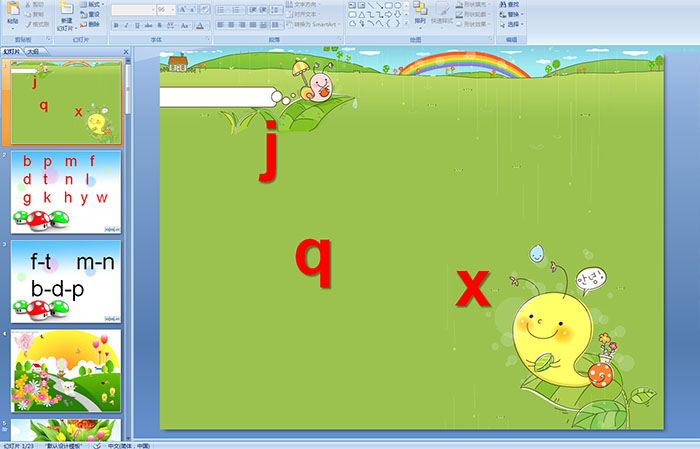Decrease font size with shrink font icon

pyautogui.click(x=193, y=10)
